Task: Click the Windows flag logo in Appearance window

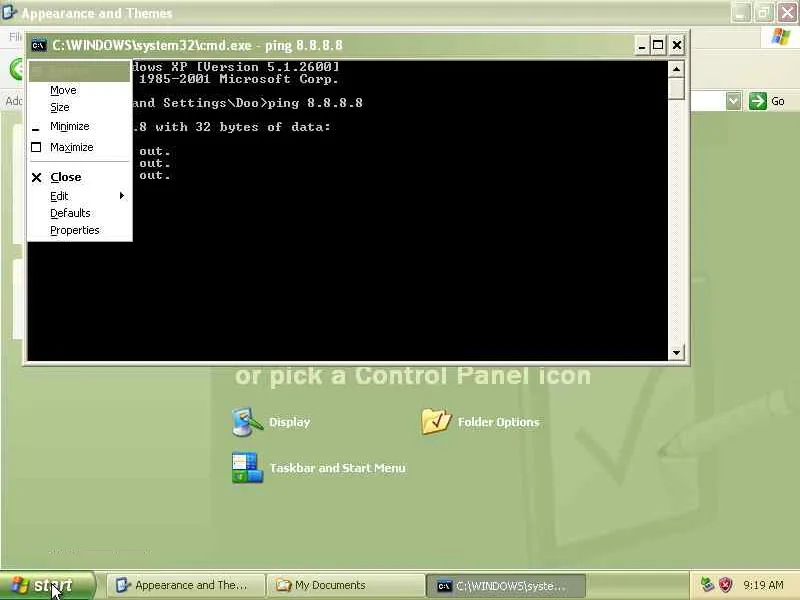Action: click(781, 37)
